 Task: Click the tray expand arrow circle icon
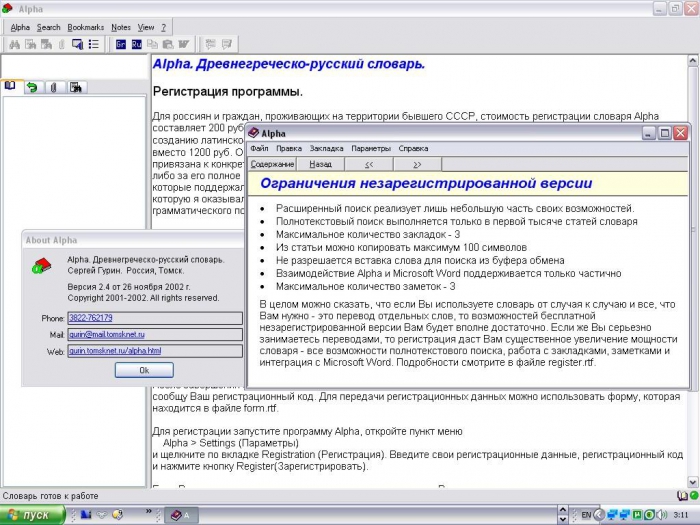[600, 515]
